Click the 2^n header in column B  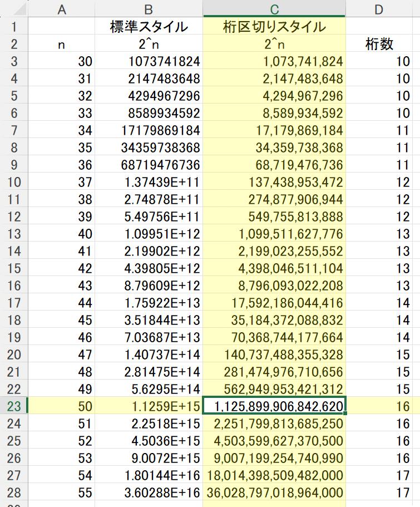[149, 44]
